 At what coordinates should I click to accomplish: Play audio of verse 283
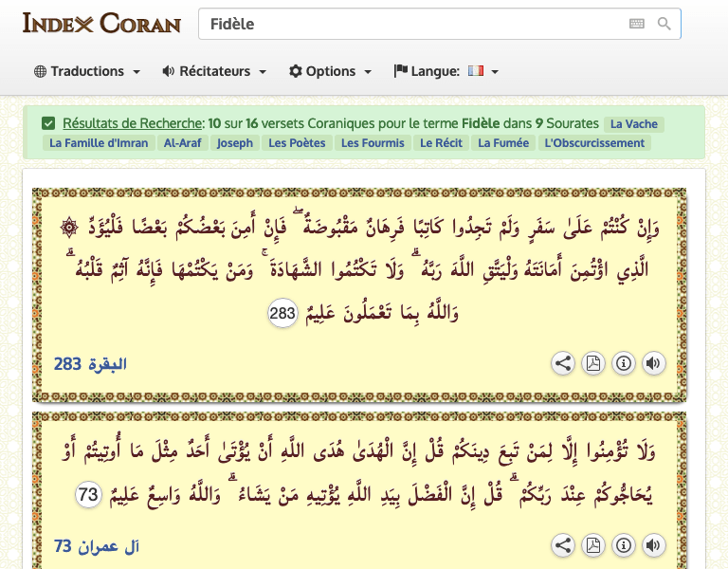coord(654,363)
